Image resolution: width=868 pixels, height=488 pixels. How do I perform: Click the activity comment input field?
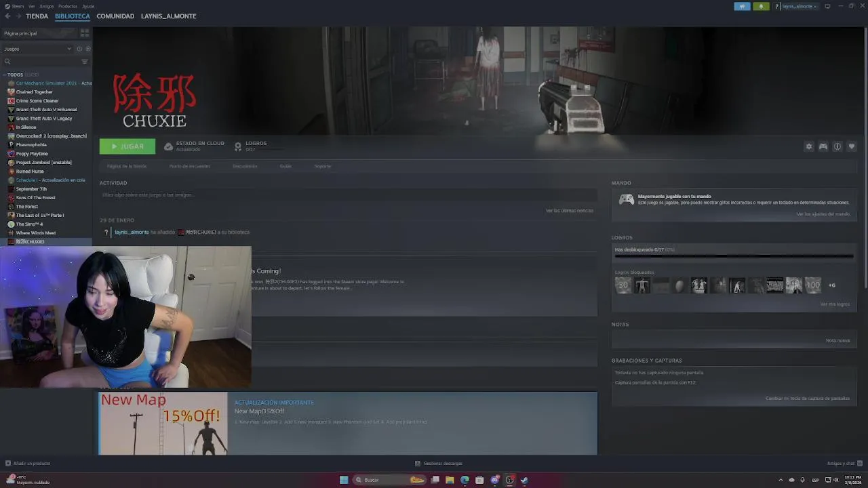(x=348, y=195)
